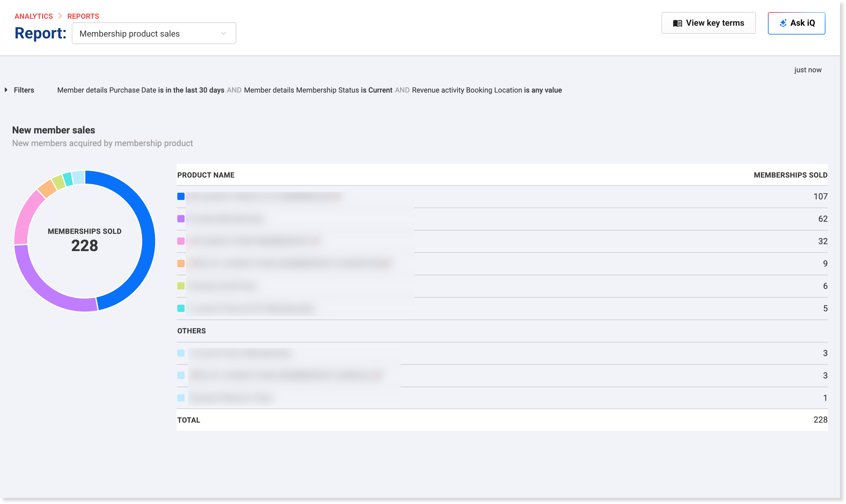Click the blue legend swatch for 107 memberships
This screenshot has width=846, height=504.
(181, 196)
